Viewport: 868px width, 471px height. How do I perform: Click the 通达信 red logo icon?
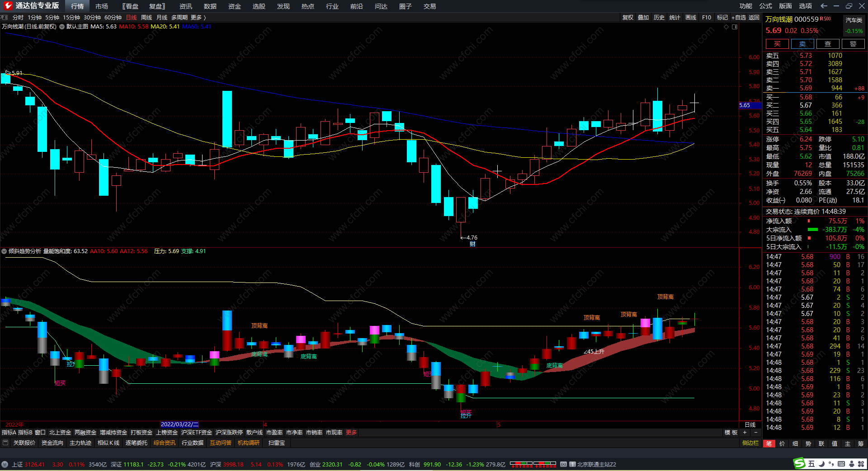pyautogui.click(x=8, y=6)
